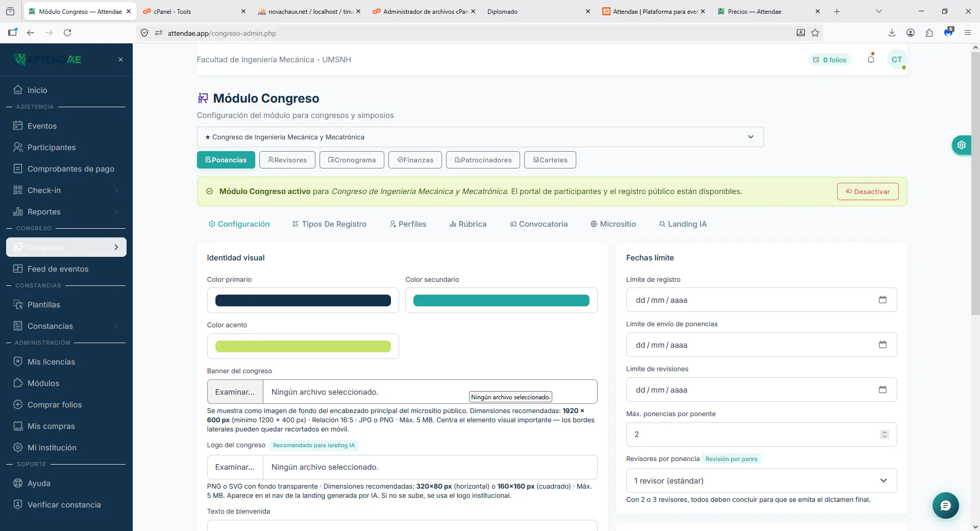Open calendar picker for Límite de registro
Image resolution: width=980 pixels, height=531 pixels.
coord(883,300)
